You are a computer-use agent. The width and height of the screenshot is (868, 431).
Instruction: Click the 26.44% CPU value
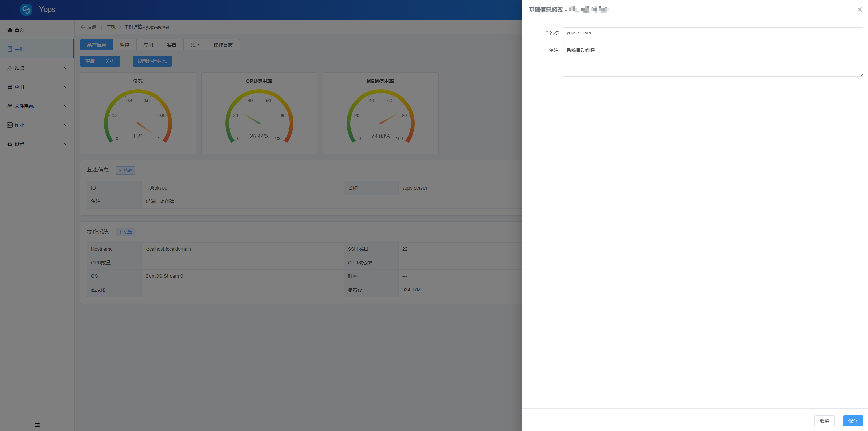259,136
